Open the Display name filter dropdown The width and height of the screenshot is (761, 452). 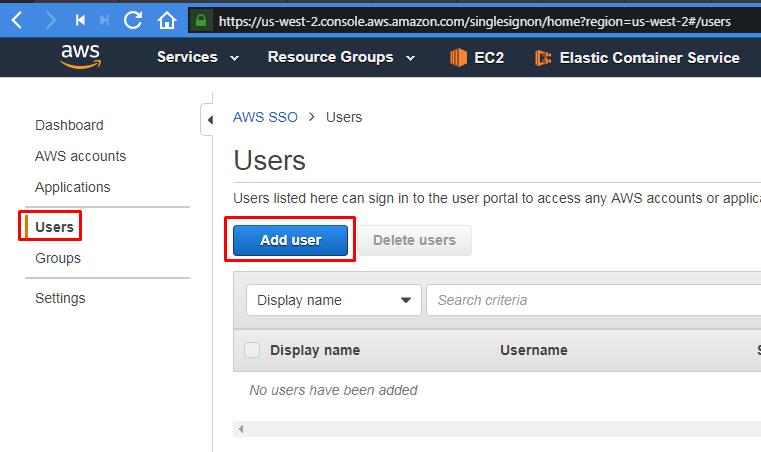333,300
